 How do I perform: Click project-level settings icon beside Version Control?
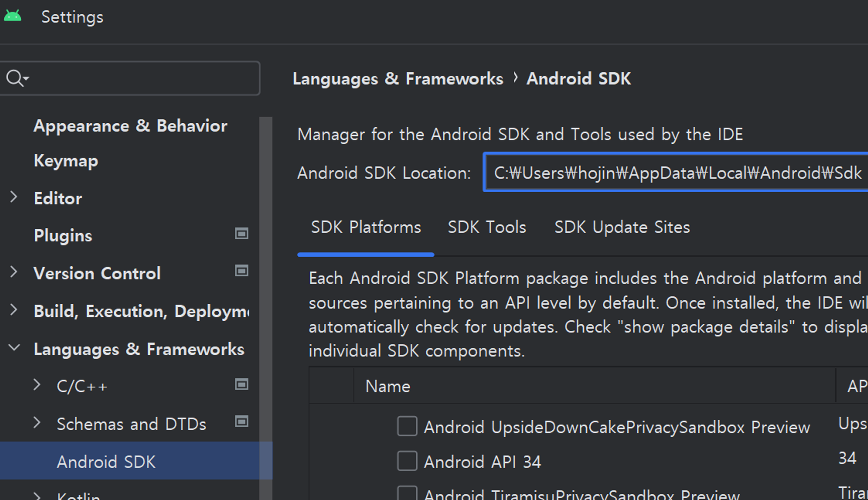point(241,271)
